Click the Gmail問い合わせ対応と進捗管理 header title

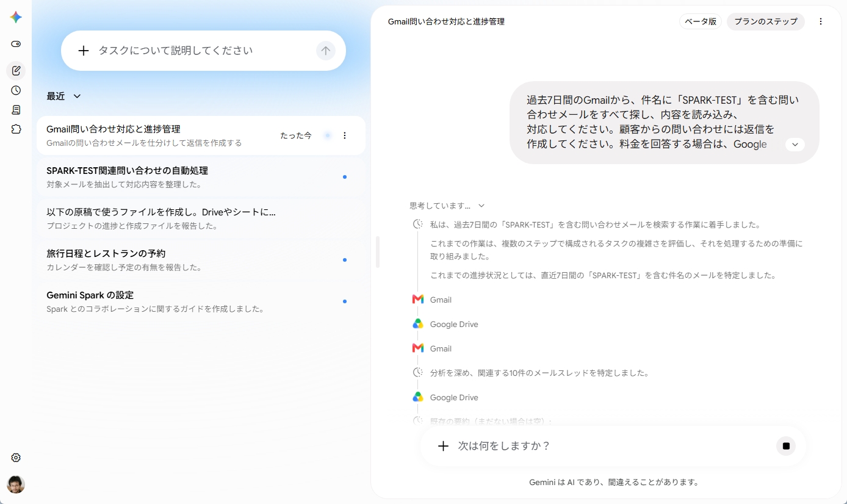pyautogui.click(x=446, y=21)
